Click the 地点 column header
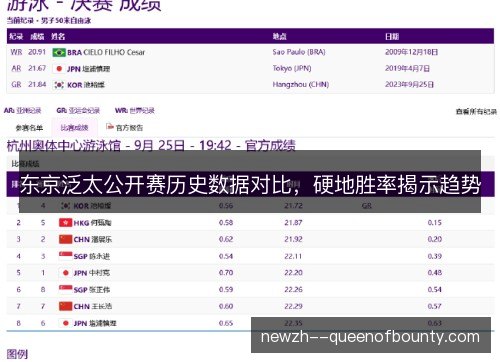Screen dimensions: 500x362 (x=280, y=36)
